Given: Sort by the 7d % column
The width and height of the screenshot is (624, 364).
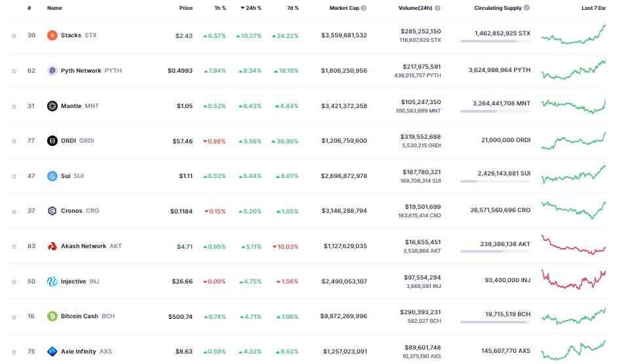Looking at the screenshot, I should point(293,8).
